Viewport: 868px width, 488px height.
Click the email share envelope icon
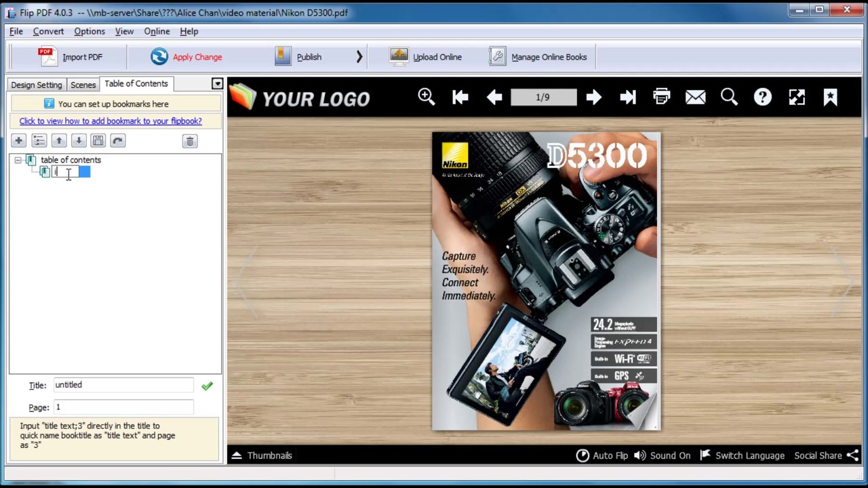pyautogui.click(x=695, y=98)
